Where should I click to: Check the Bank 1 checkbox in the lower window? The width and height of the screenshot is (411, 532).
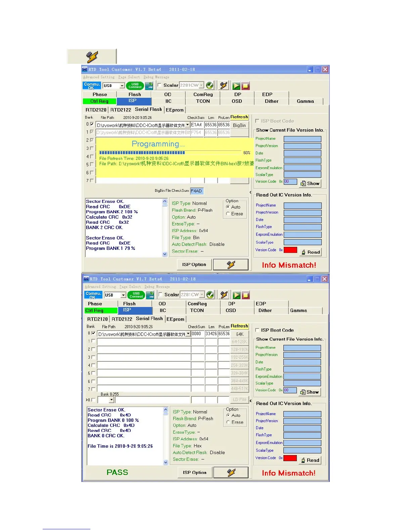pyautogui.click(x=93, y=341)
